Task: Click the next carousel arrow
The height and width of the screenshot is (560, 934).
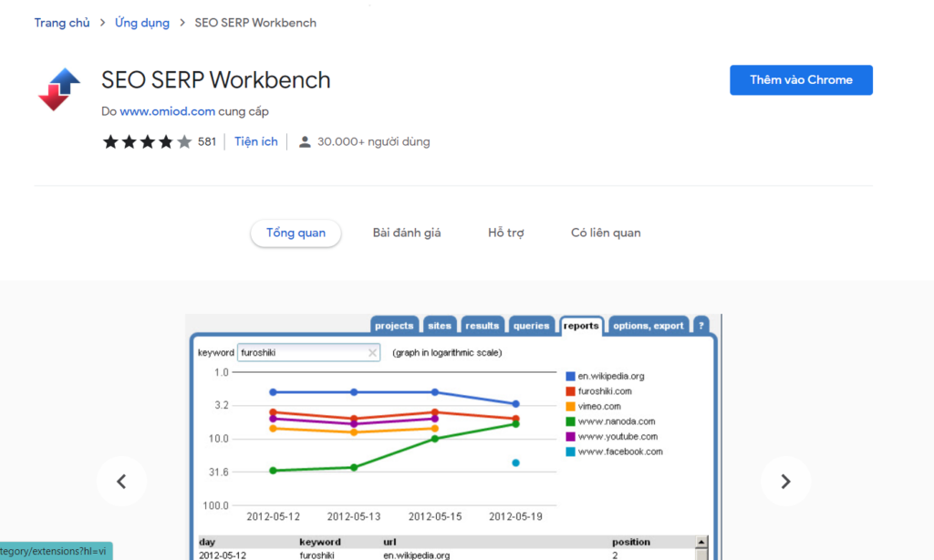Action: (x=785, y=481)
